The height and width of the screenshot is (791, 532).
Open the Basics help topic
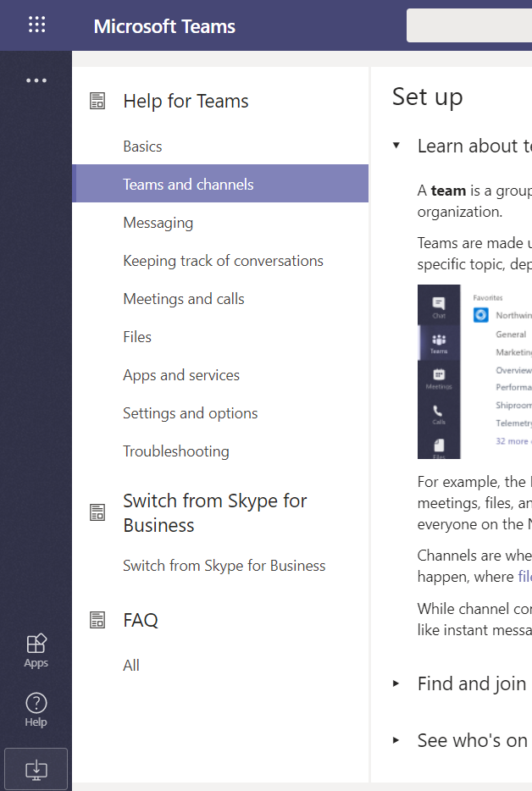[142, 146]
